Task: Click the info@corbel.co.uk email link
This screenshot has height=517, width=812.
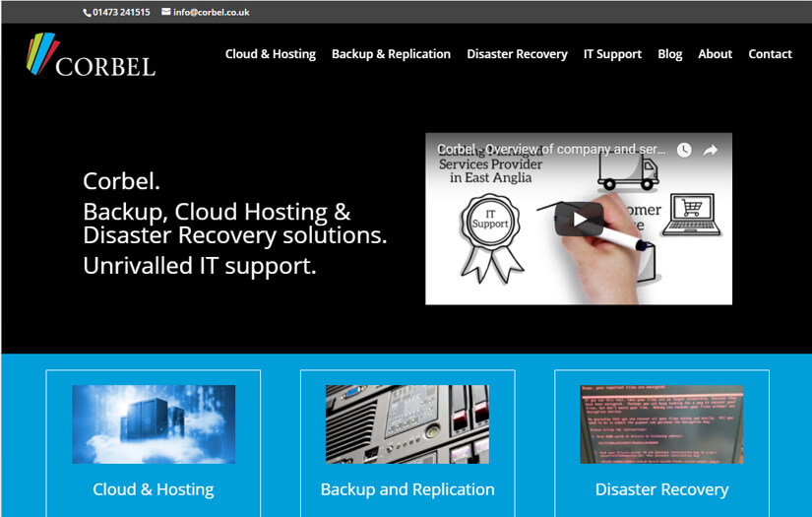Action: pyautogui.click(x=212, y=12)
